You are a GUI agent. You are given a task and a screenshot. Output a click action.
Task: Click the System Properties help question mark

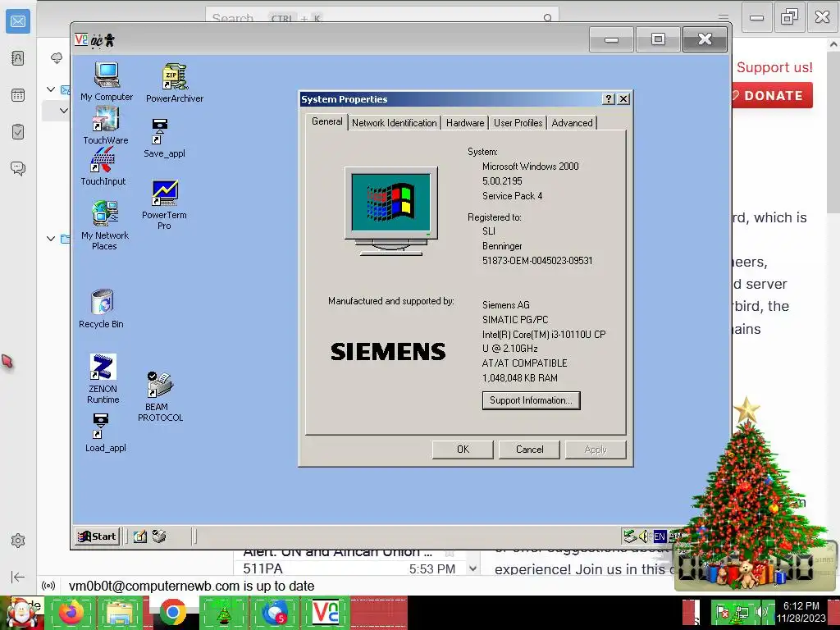608,99
